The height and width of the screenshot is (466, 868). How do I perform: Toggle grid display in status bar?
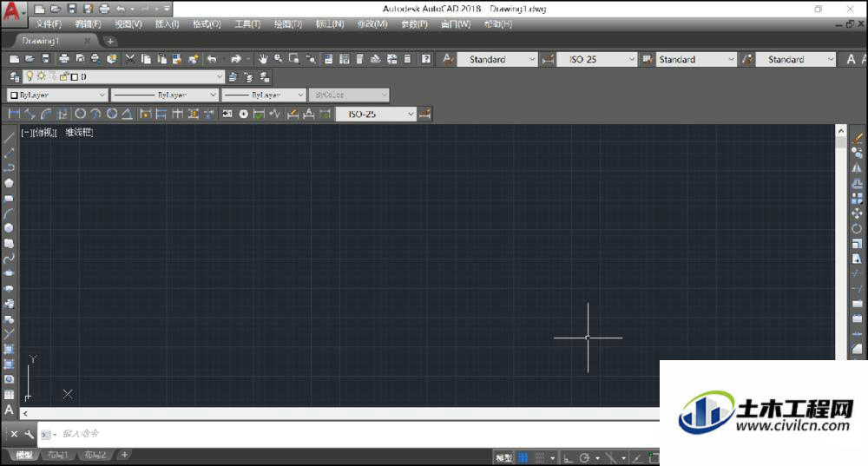coord(523,457)
